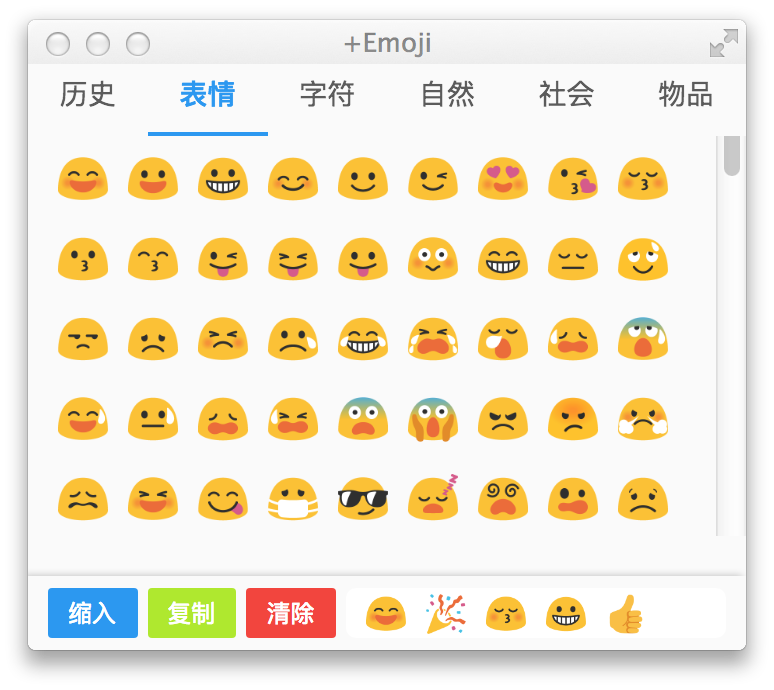Select the 表情 tab
Viewport: 774px width, 690px height.
click(x=207, y=94)
